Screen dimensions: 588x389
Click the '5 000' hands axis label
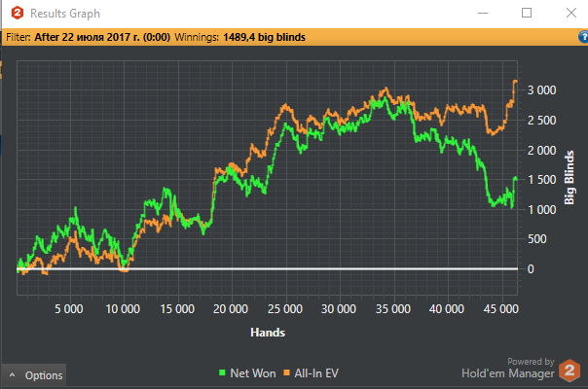pos(68,309)
